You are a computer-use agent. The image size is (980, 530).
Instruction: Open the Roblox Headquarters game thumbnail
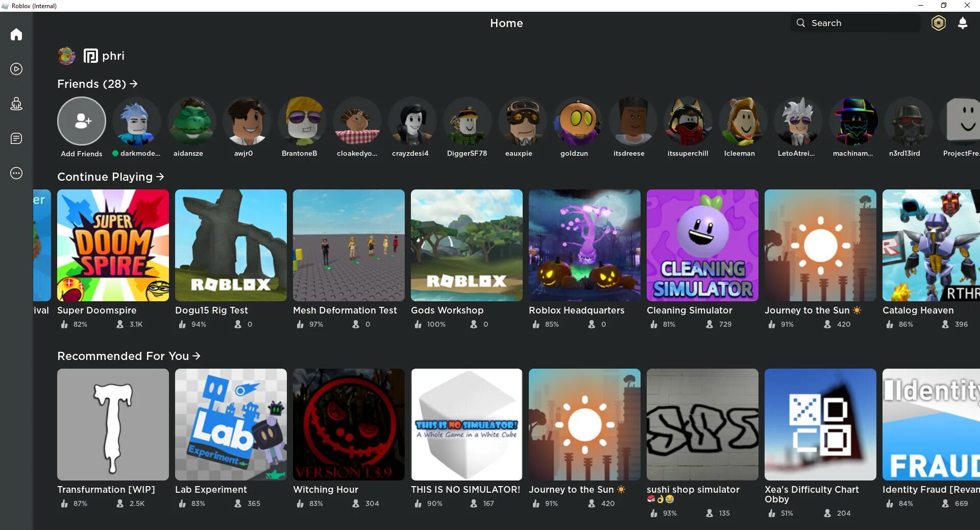tap(584, 245)
